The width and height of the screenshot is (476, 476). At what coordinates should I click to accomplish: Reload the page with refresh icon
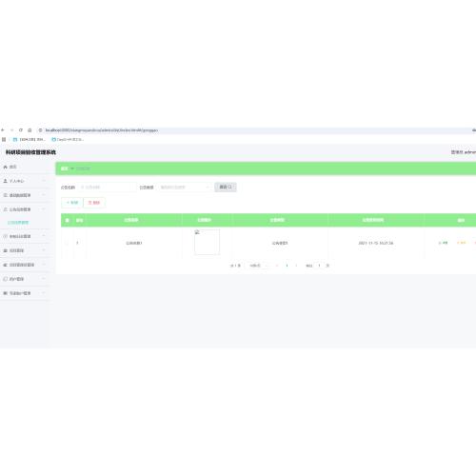point(21,130)
